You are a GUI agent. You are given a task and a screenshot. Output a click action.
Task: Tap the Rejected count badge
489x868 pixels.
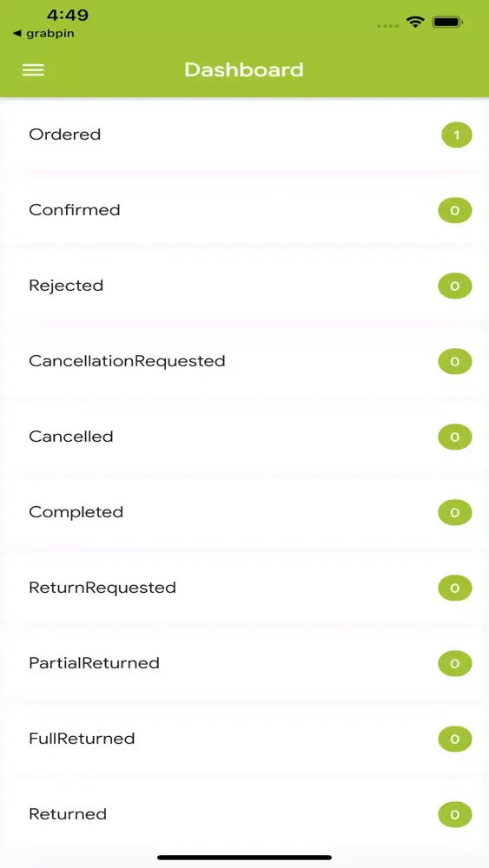(x=454, y=286)
